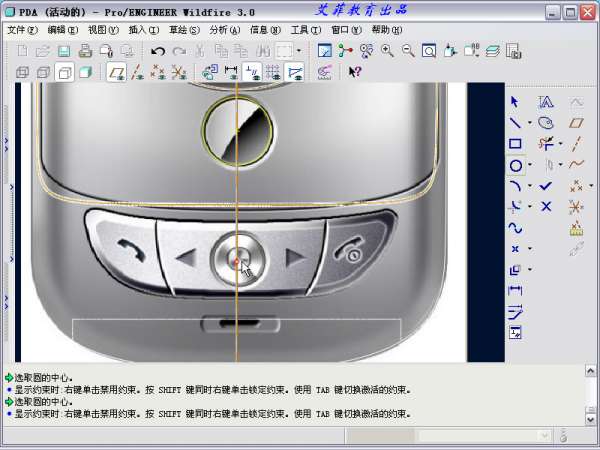Image resolution: width=600 pixels, height=450 pixels.
Task: Toggle sketch vertices display
Action: pos(294,72)
